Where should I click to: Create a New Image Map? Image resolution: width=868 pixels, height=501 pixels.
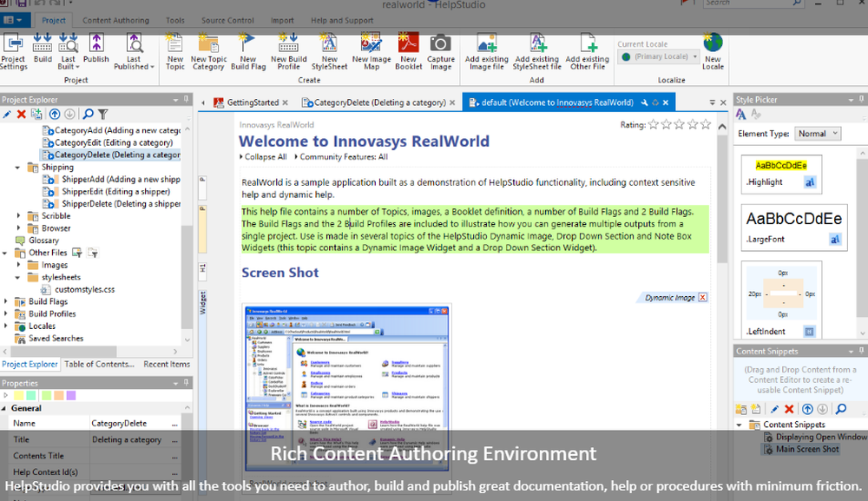372,51
